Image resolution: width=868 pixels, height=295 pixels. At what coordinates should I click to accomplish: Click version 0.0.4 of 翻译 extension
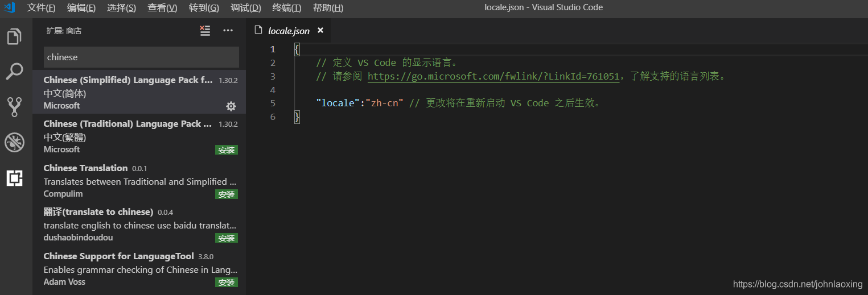(x=165, y=213)
